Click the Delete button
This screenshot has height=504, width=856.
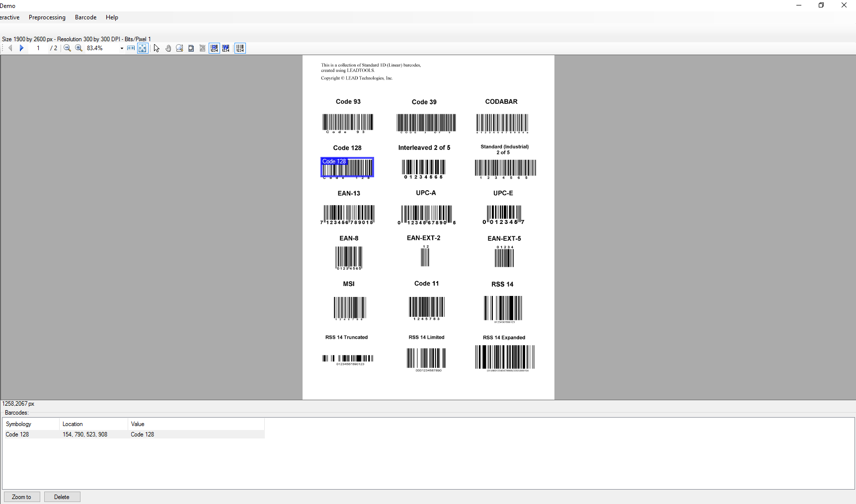(62, 497)
